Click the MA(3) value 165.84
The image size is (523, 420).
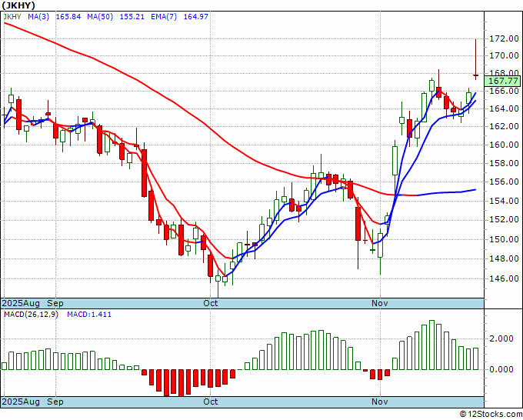click(x=68, y=16)
